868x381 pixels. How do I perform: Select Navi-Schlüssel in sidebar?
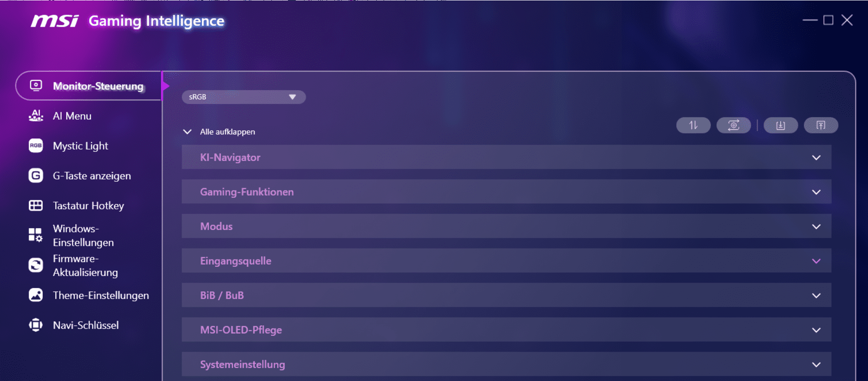[x=86, y=325]
